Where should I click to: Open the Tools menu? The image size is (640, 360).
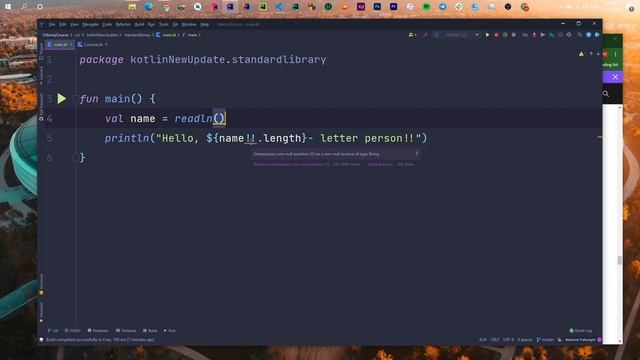[x=164, y=24]
